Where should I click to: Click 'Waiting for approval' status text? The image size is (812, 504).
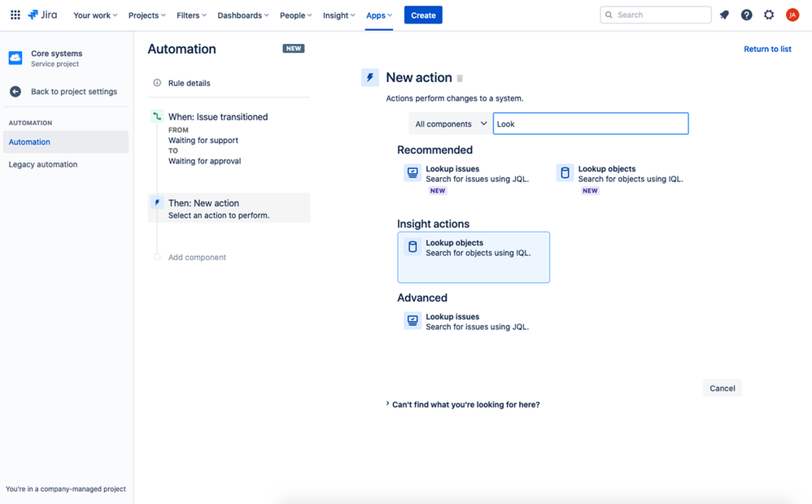pyautogui.click(x=204, y=161)
